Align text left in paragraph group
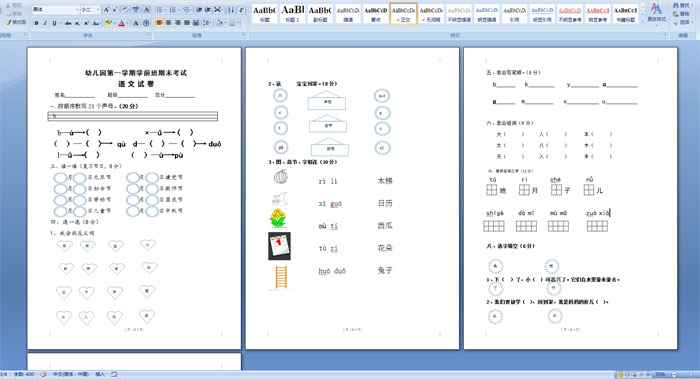The width and height of the screenshot is (700, 379). [159, 23]
